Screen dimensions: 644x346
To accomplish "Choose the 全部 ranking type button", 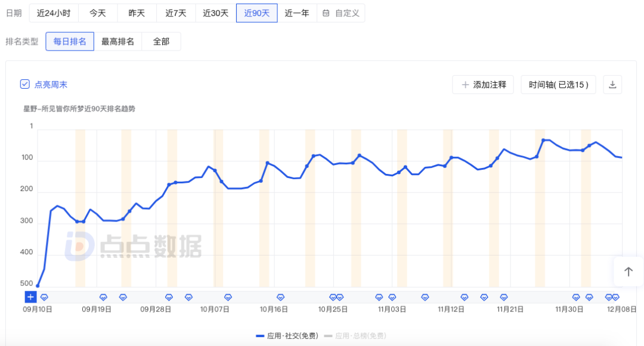I will click(161, 42).
